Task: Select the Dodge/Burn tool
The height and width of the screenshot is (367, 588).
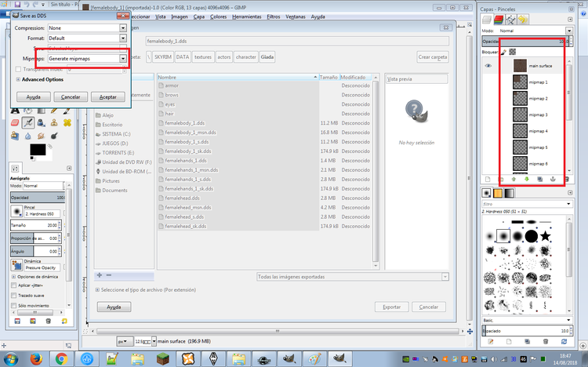Action: point(54,136)
